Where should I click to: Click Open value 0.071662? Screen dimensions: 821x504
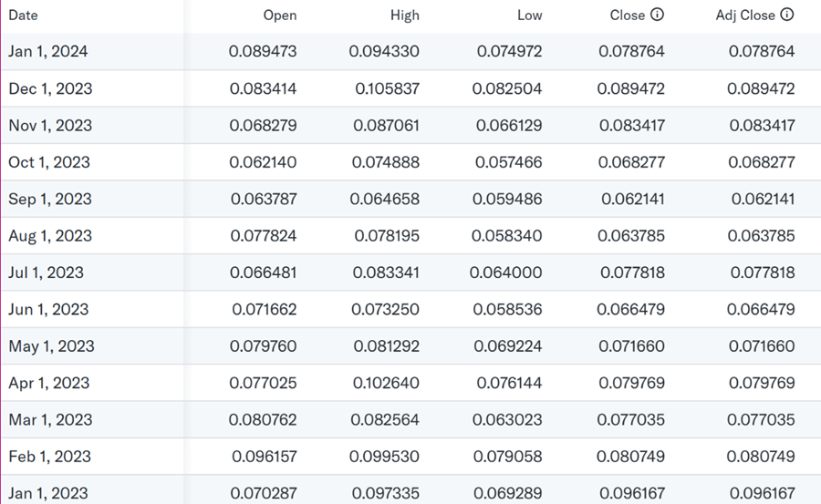[265, 309]
